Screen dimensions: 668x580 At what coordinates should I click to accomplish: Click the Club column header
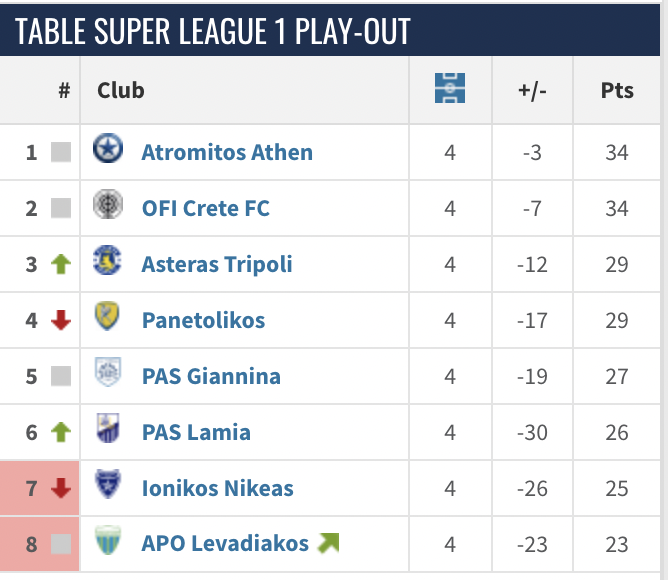121,90
